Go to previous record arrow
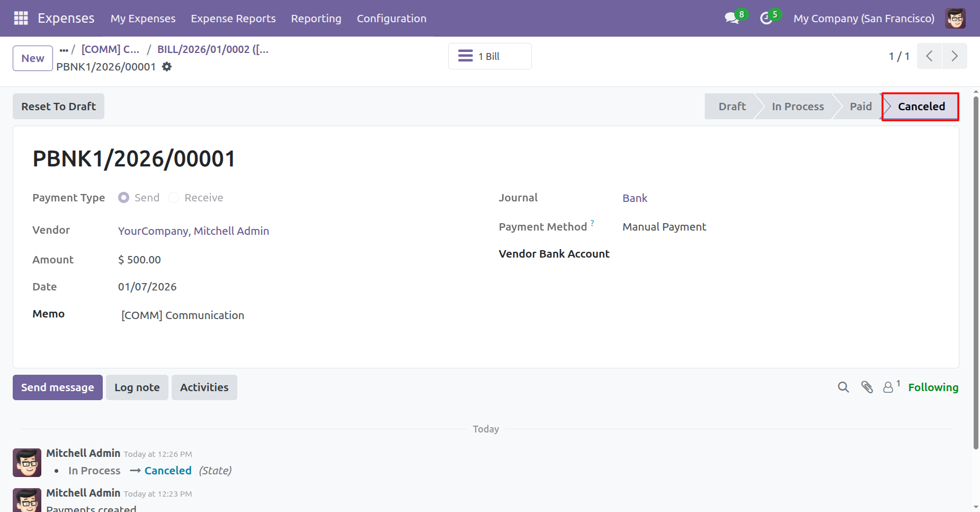Screen dimensions: 980x512 [929, 56]
